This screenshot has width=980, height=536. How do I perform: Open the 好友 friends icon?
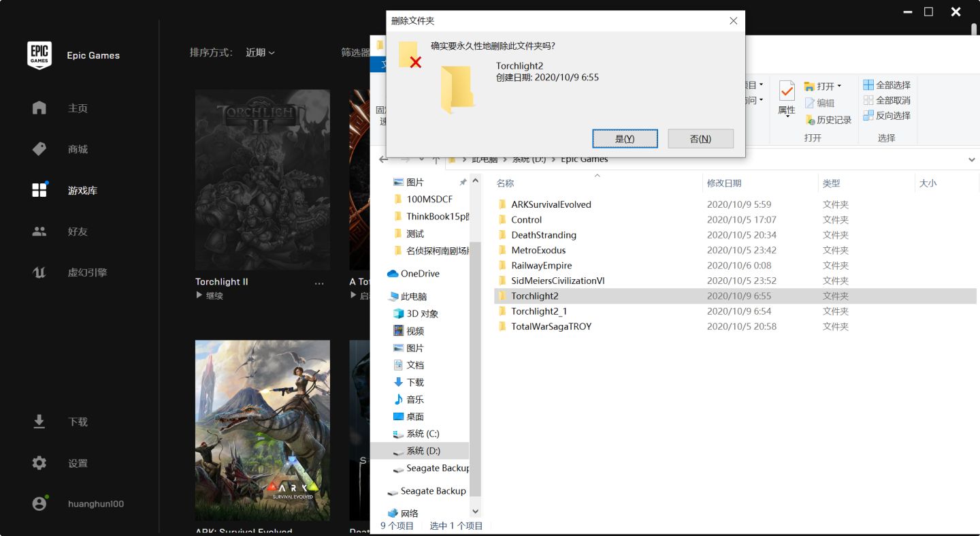(x=39, y=231)
